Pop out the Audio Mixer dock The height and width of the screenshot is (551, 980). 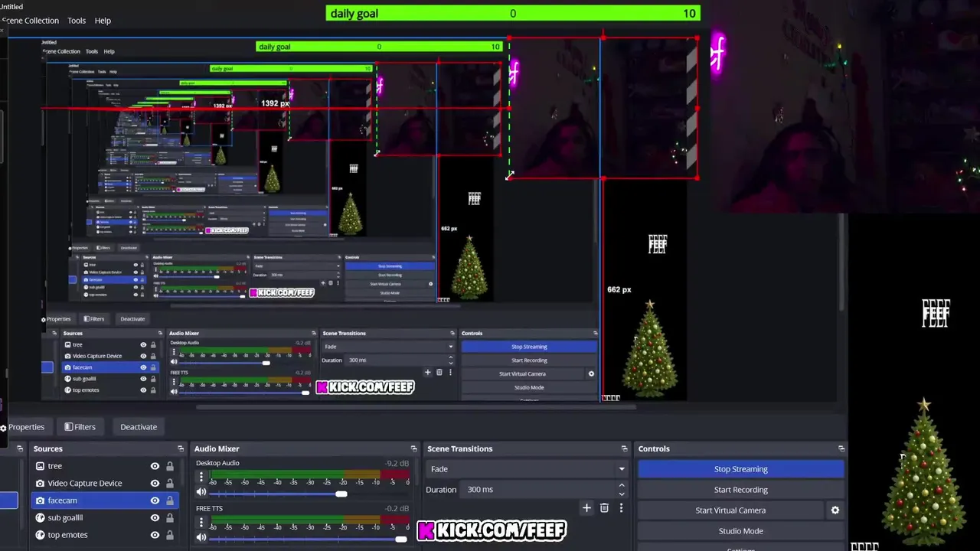[414, 448]
